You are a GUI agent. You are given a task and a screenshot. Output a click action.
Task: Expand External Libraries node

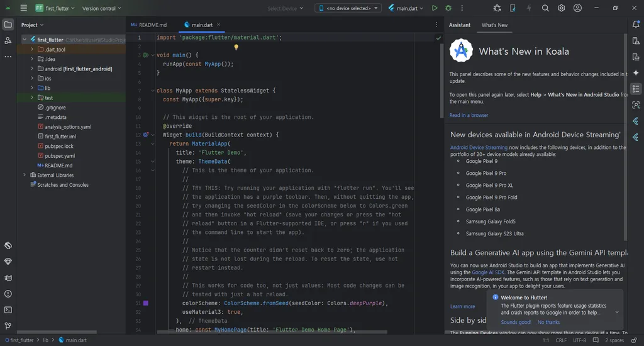click(25, 175)
